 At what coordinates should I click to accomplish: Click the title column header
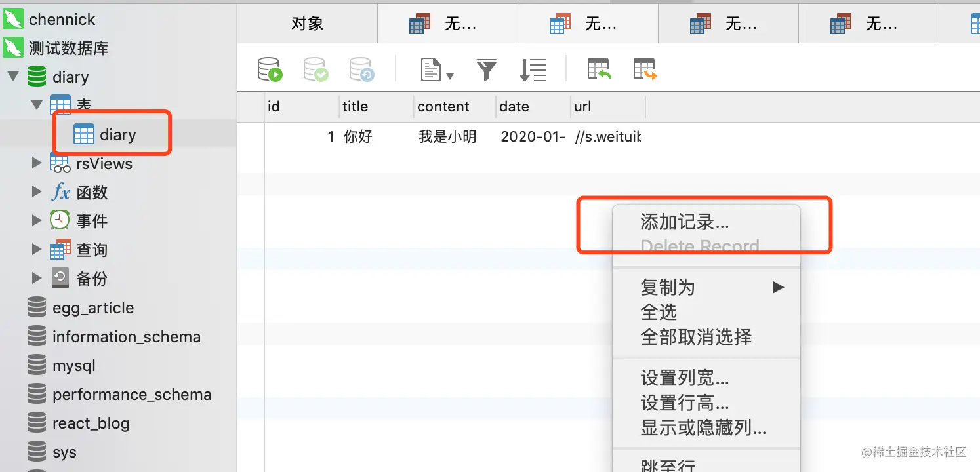pyautogui.click(x=377, y=106)
